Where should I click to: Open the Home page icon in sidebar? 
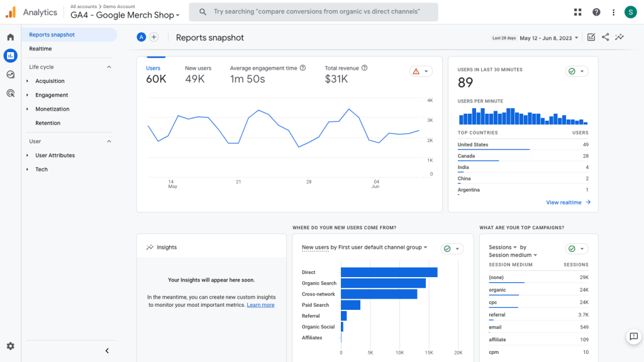pos(10,37)
